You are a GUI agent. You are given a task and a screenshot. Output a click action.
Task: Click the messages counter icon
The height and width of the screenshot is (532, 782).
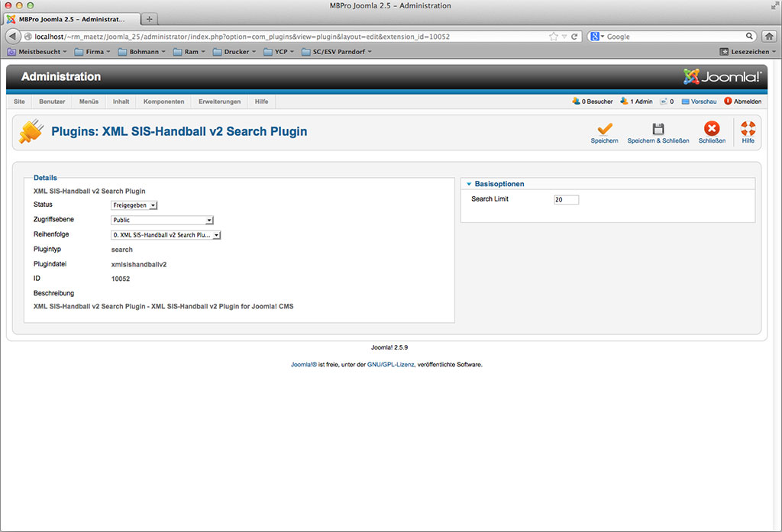[664, 102]
